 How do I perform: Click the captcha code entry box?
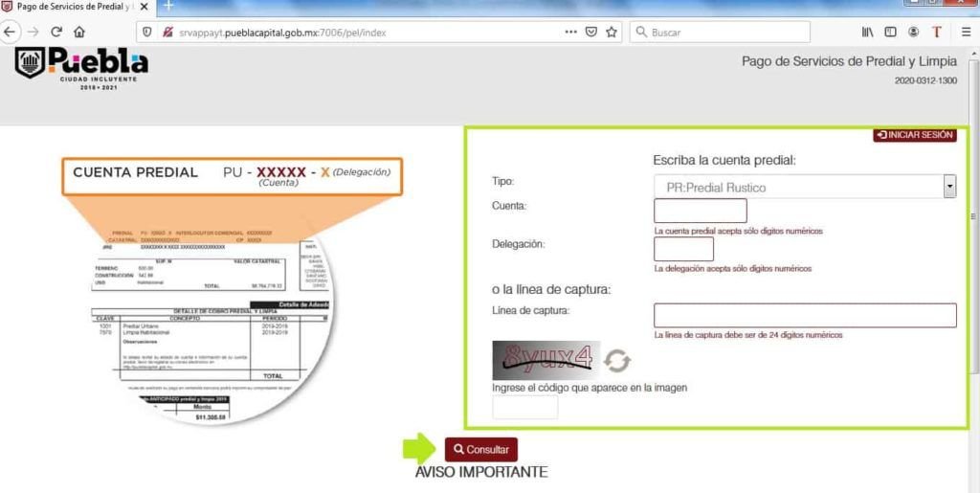click(524, 407)
